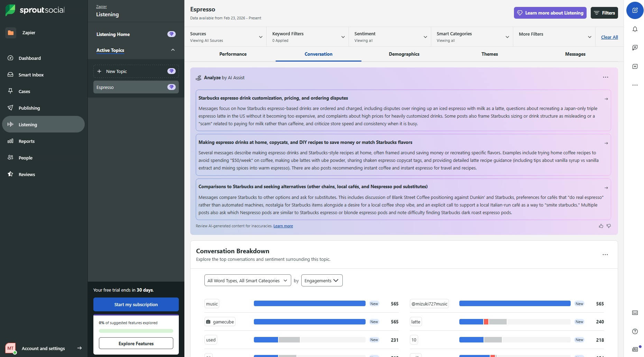
Task: Open the Filters button
Action: coord(604,13)
